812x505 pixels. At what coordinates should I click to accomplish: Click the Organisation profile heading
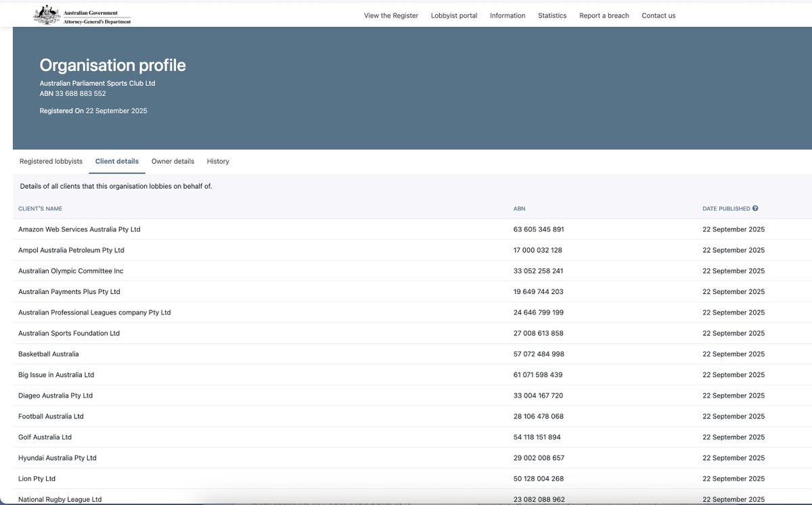click(113, 66)
